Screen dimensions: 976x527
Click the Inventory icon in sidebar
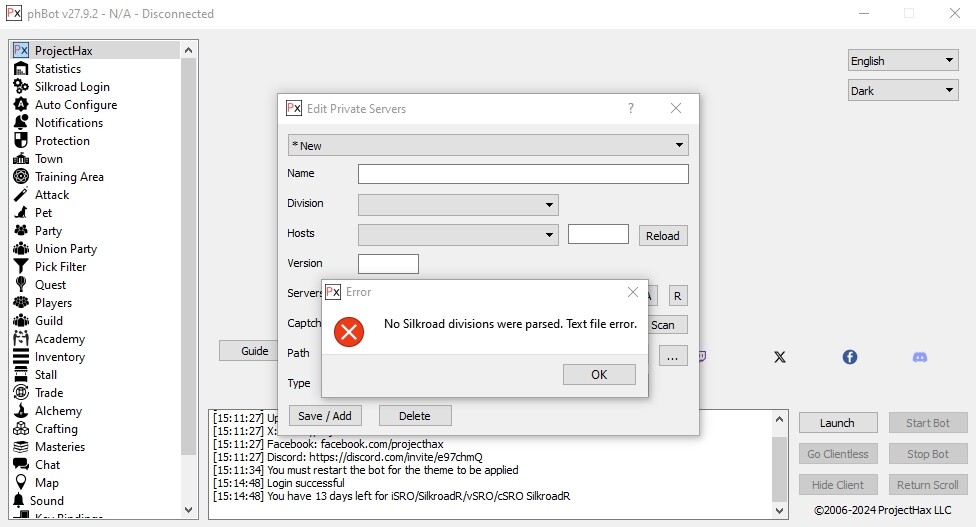(x=21, y=357)
